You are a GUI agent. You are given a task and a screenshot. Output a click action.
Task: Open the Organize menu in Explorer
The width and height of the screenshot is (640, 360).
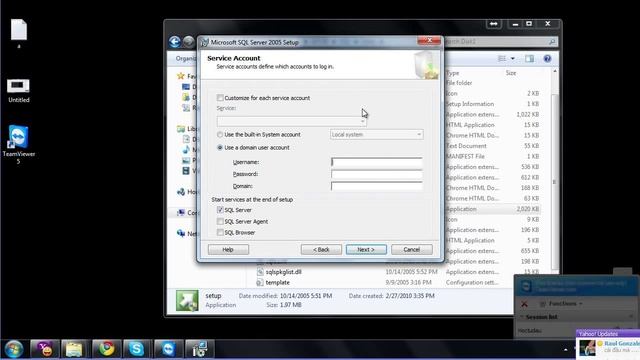tap(185, 59)
